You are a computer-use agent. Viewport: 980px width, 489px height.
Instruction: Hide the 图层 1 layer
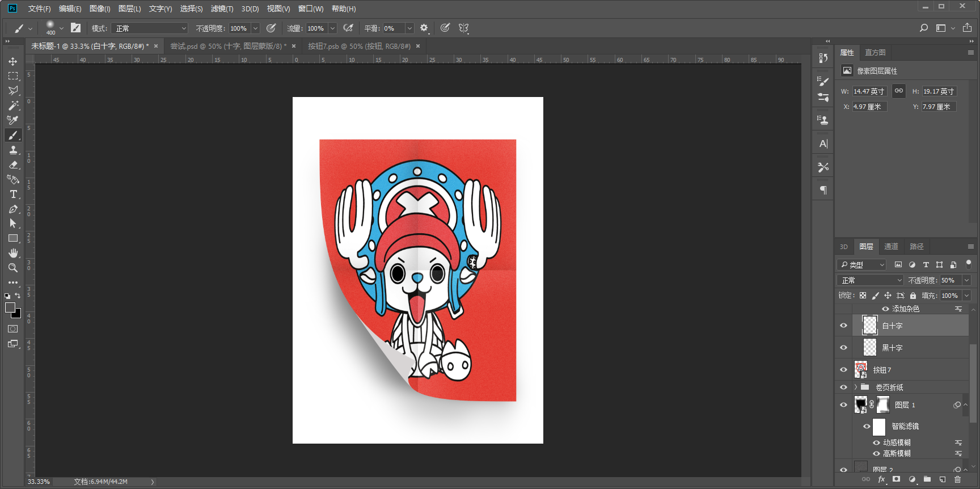pyautogui.click(x=843, y=405)
